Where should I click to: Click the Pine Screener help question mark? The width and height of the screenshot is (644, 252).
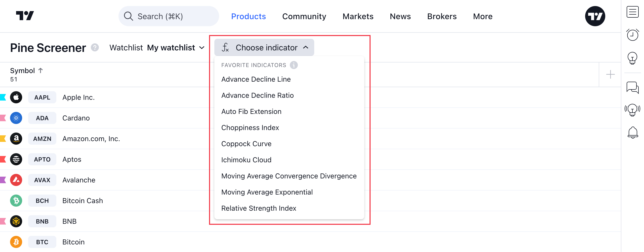click(95, 48)
